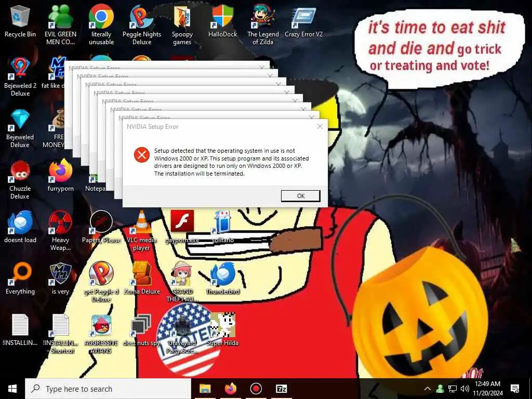The height and width of the screenshot is (399, 532).
Task: Open EVIL GREEN MEN CO... shortcut
Action: coord(60,25)
